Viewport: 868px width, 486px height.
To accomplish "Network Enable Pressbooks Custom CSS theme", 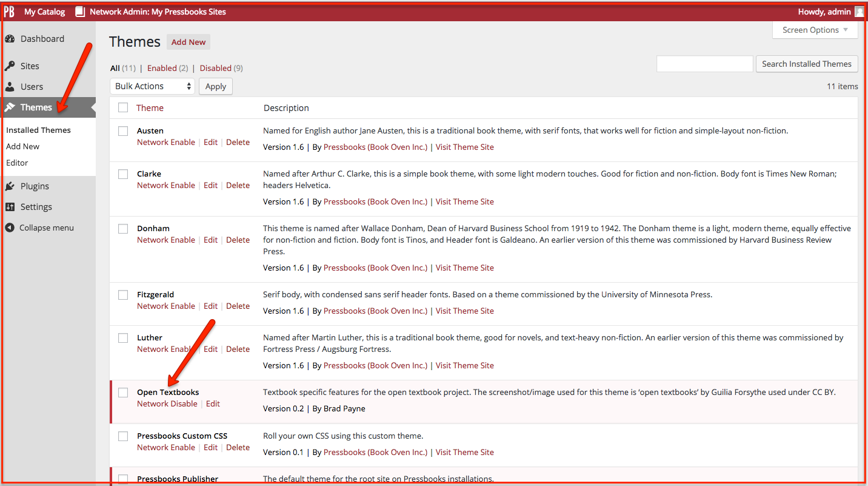I will [x=166, y=447].
